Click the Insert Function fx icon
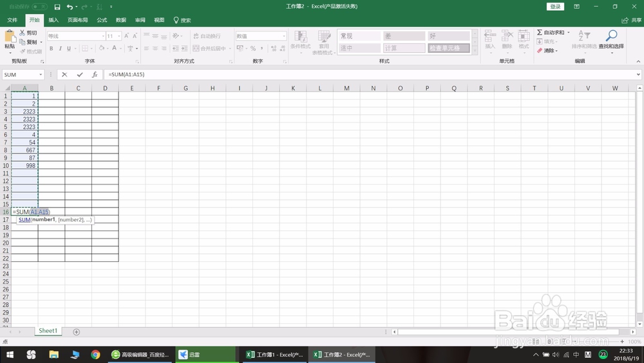The width and height of the screenshot is (644, 363). 95,74
